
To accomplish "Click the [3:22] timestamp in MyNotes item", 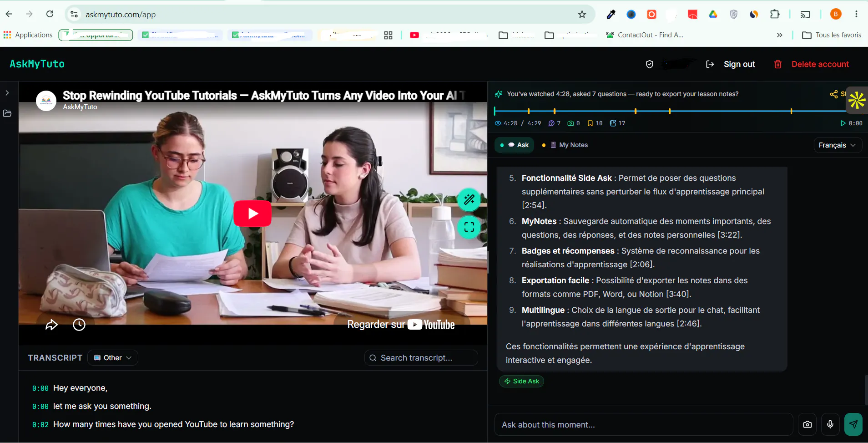I will (729, 235).
